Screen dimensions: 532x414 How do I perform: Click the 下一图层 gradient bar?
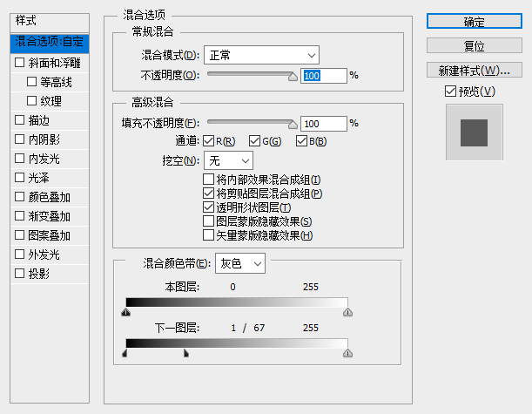(237, 343)
